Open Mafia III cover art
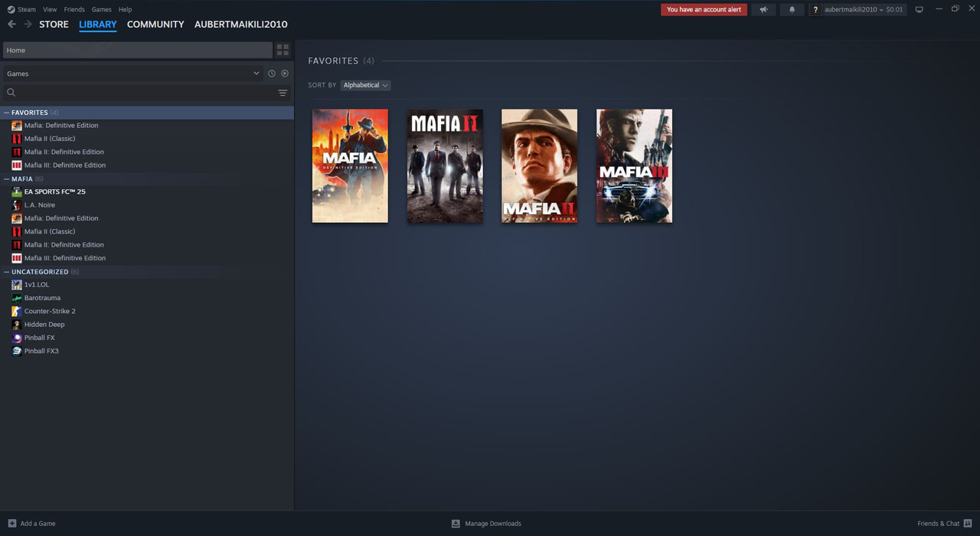 click(634, 166)
